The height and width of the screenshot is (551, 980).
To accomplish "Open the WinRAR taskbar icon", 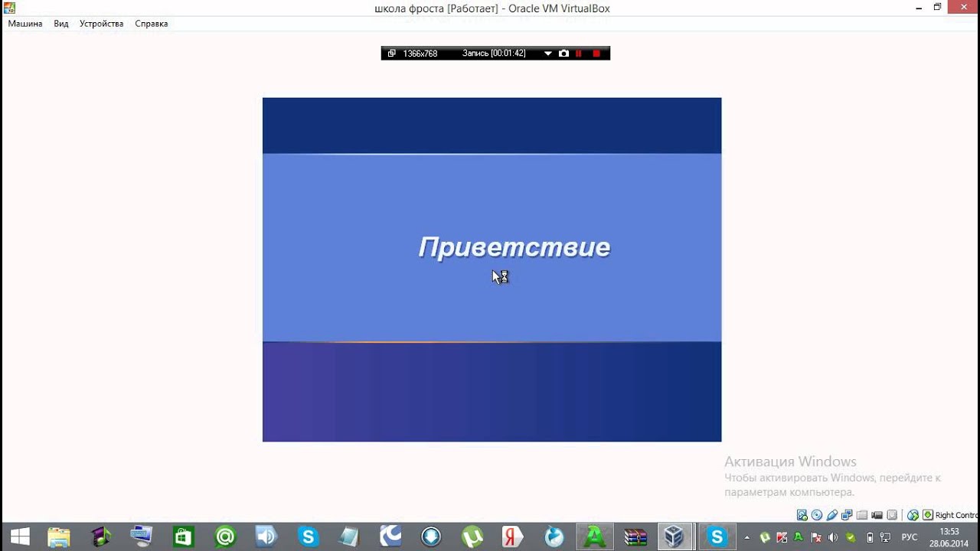I will [x=635, y=536].
